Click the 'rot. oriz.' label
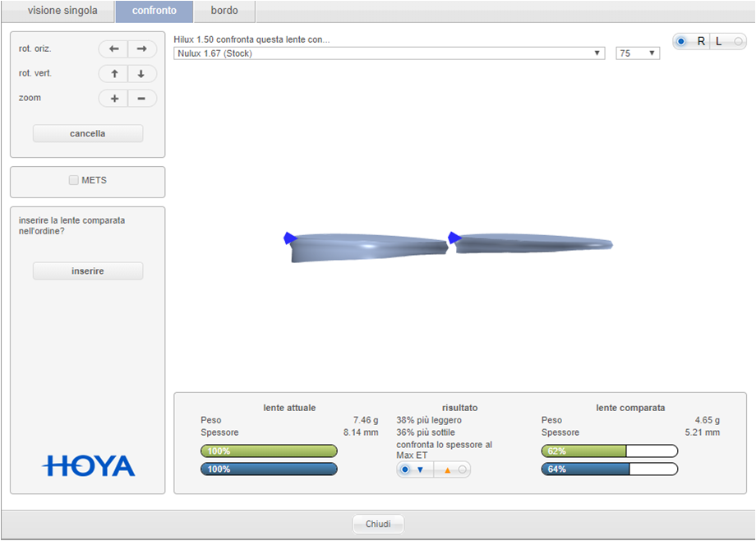Image resolution: width=756 pixels, height=541 pixels. pyautogui.click(x=35, y=49)
